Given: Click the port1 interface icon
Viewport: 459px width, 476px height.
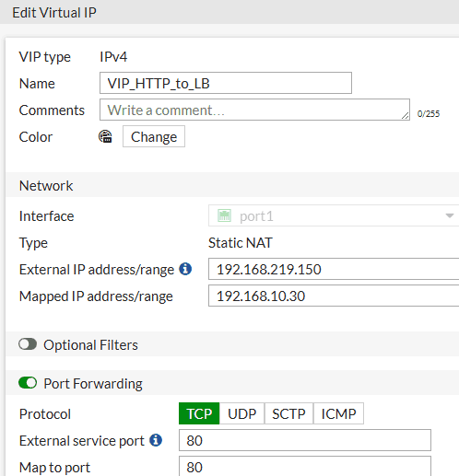Looking at the screenshot, I should (x=224, y=215).
